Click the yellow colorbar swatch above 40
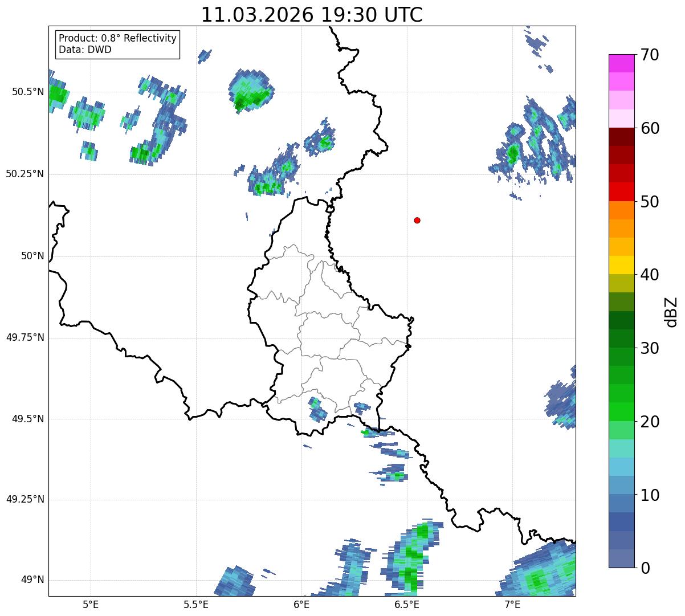Viewport: 685px width, 616px height. [x=621, y=265]
